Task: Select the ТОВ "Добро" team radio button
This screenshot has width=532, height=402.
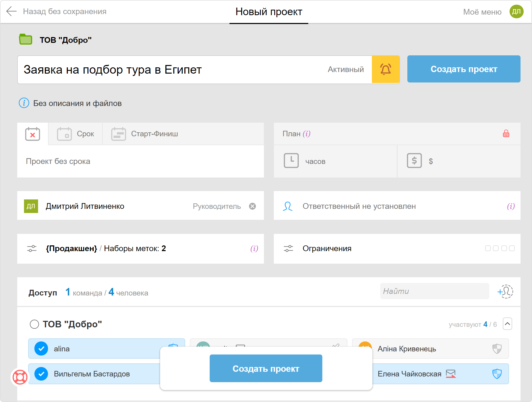Action: coord(34,324)
